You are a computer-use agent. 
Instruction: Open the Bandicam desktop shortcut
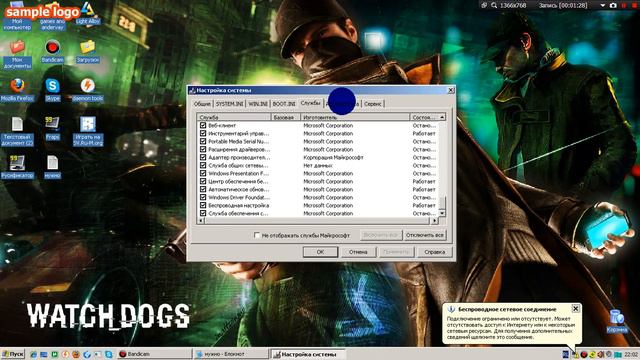52,51
